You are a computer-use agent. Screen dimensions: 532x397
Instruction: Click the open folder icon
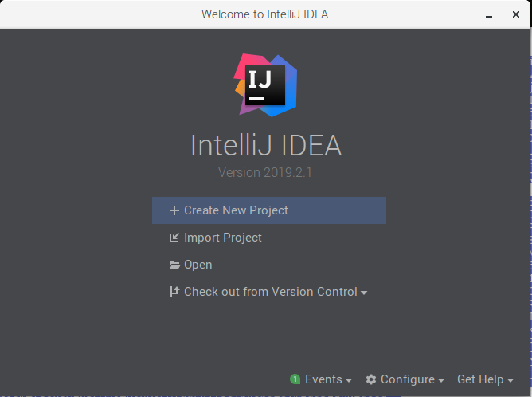click(174, 265)
